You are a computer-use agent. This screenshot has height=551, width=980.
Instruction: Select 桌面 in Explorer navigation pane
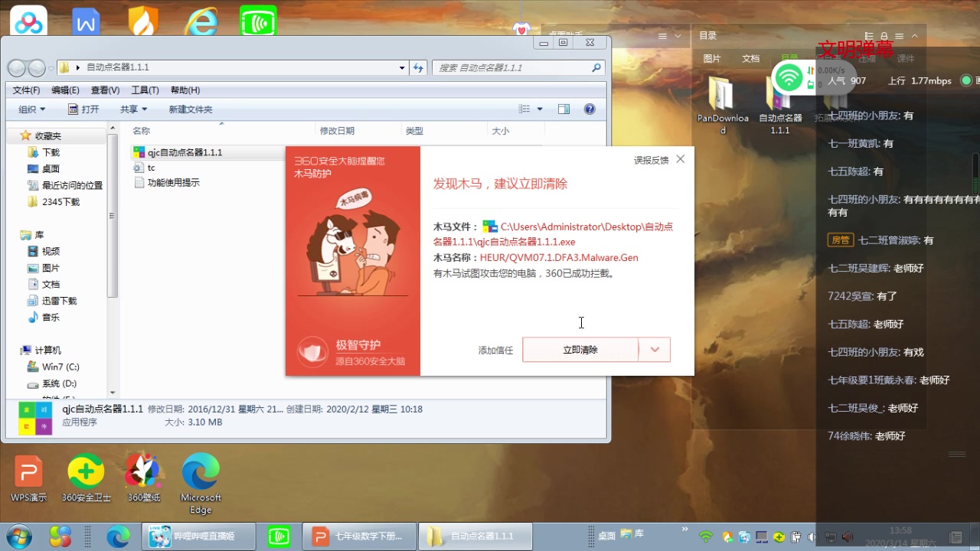(51, 168)
